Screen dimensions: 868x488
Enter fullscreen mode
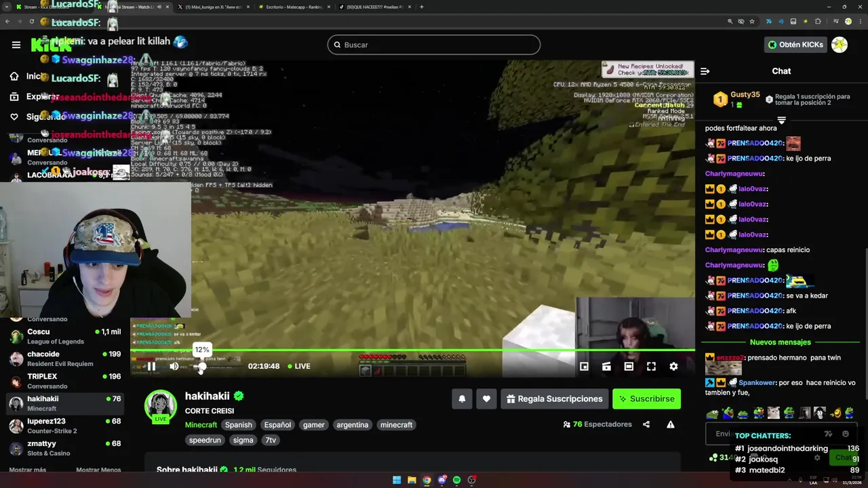coord(651,366)
